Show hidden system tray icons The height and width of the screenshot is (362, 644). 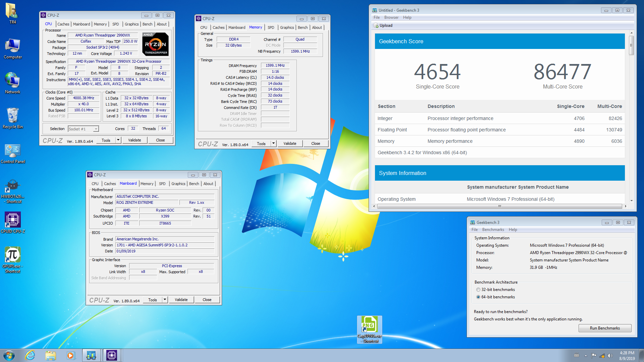pyautogui.click(x=586, y=356)
